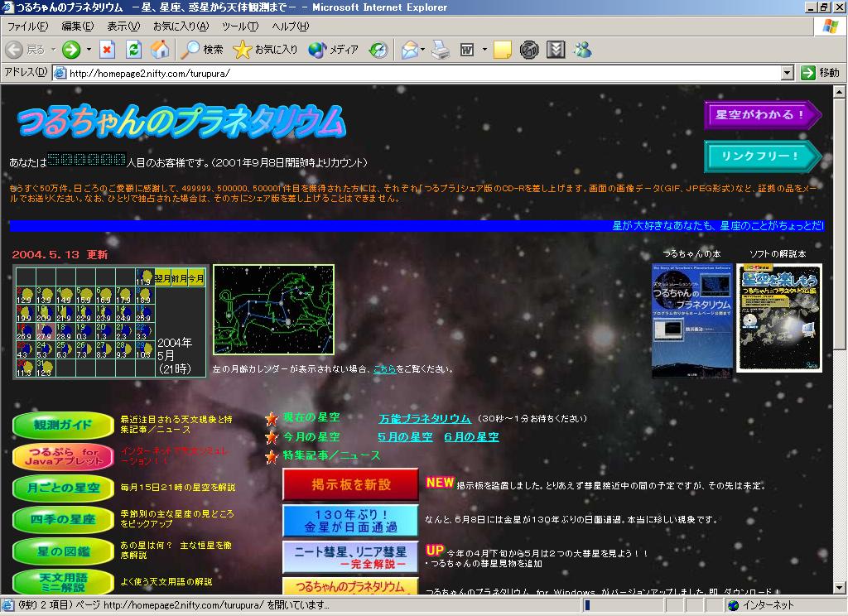
Task: Open the Search (検索) pane
Action: (202, 50)
